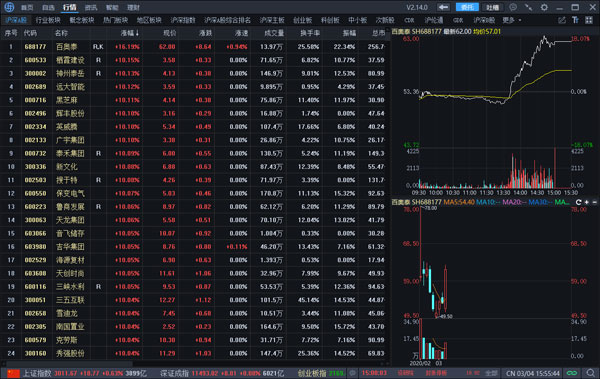Switch to 创业板 tab
This screenshot has height=379, width=600.
click(x=302, y=20)
